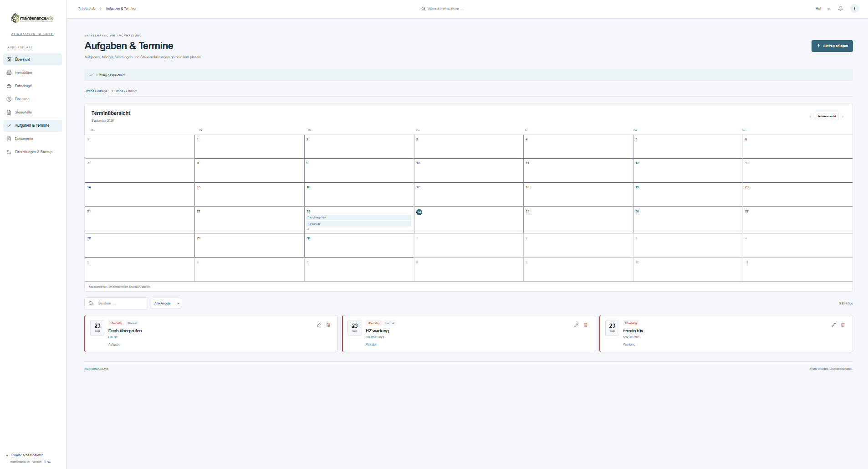
Task: Edit the 'termin tüv' entry with pencil icon
Action: (x=833, y=325)
